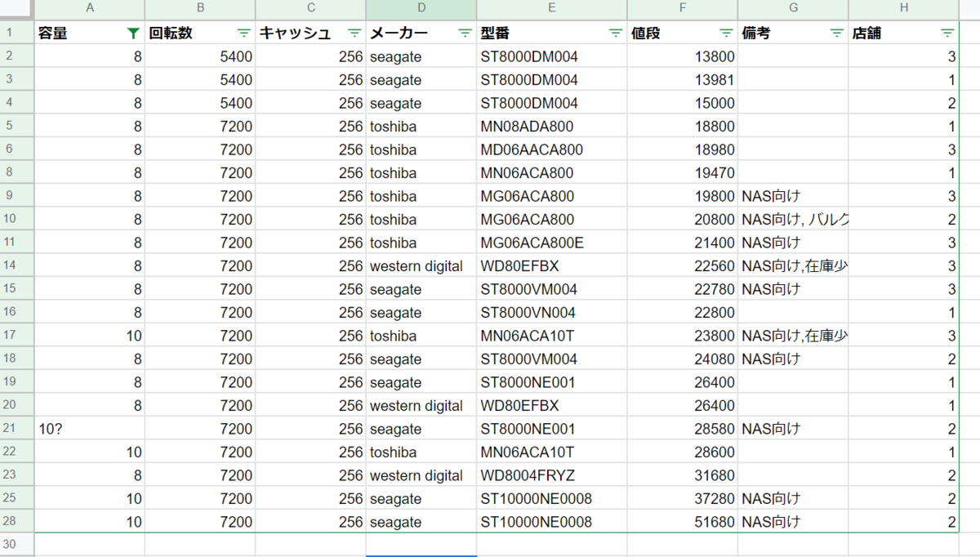Select cell with price 18800
This screenshot has height=557, width=980.
pos(683,127)
